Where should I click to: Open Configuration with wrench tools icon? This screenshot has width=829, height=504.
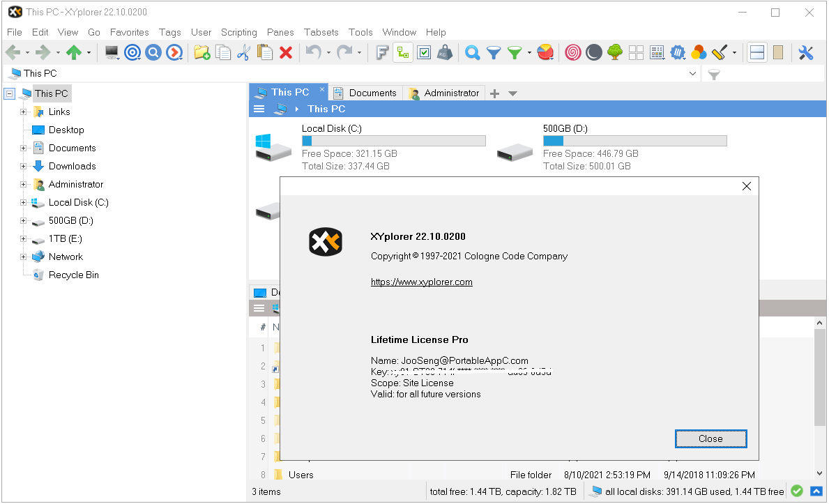(x=806, y=52)
